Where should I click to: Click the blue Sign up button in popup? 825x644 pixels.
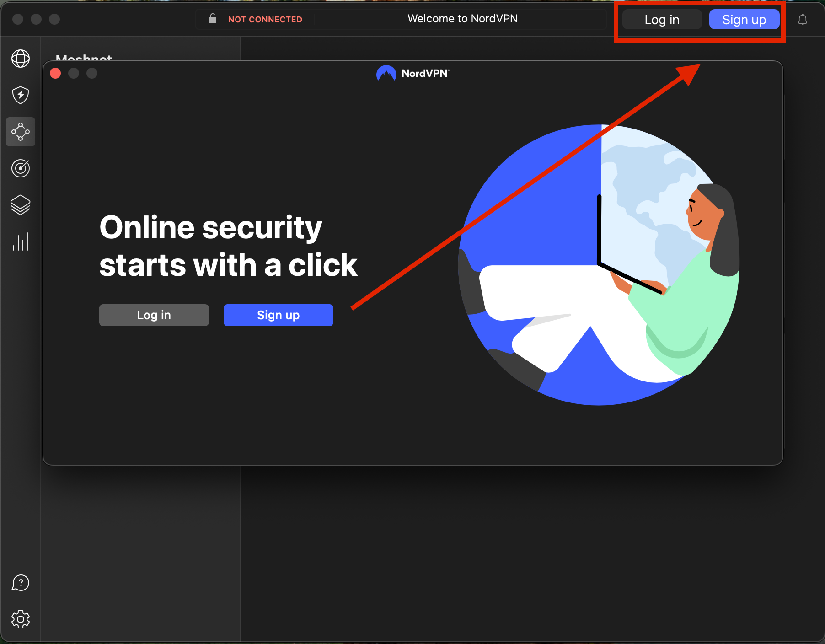(x=279, y=315)
